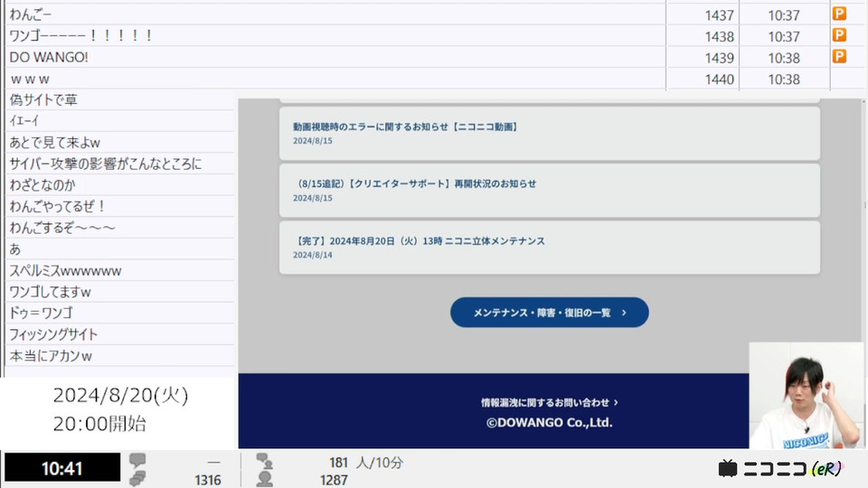Click the premium P icon on comment 1438
The image size is (868, 488).
(839, 35)
